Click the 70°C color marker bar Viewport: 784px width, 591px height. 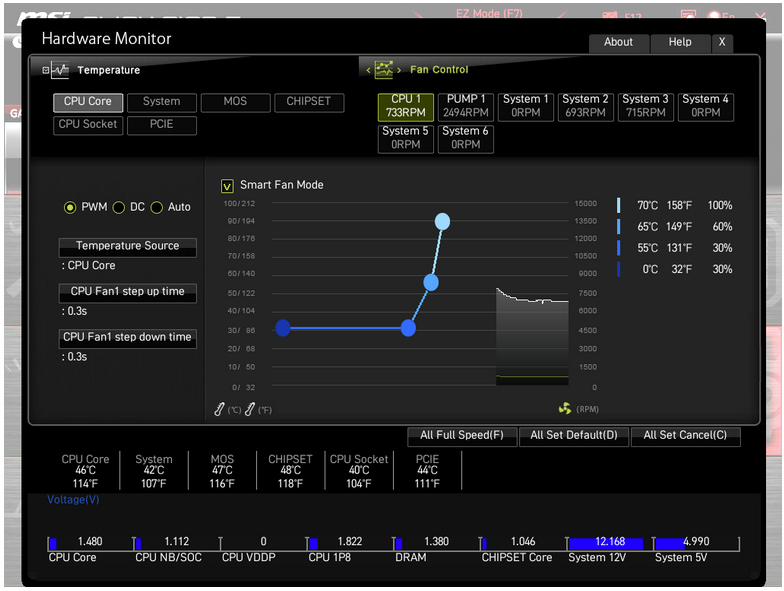point(618,206)
